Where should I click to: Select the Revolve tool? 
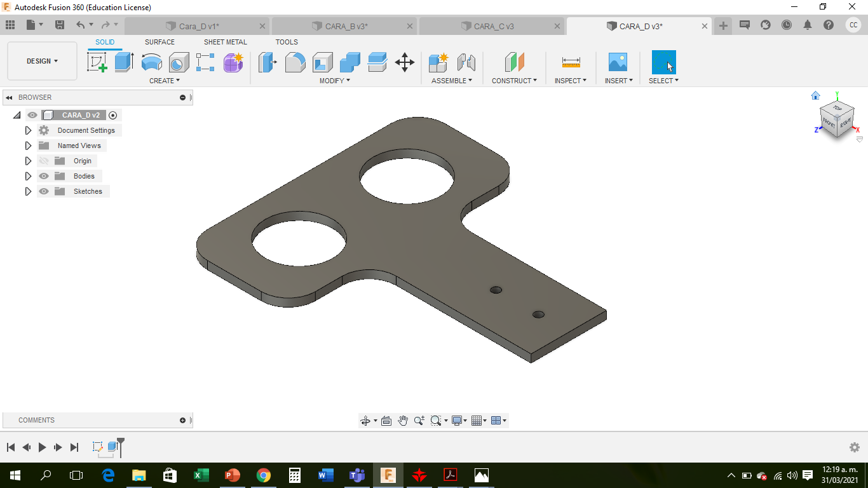point(151,62)
